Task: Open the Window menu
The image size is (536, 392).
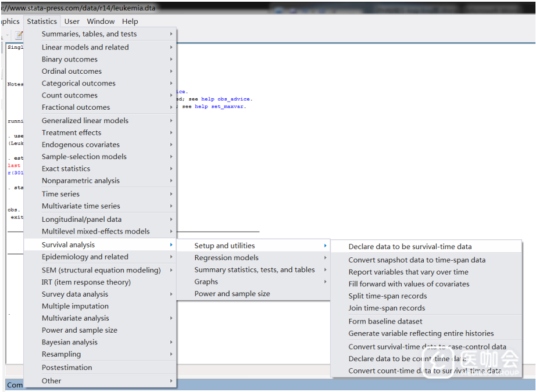Action: click(101, 21)
